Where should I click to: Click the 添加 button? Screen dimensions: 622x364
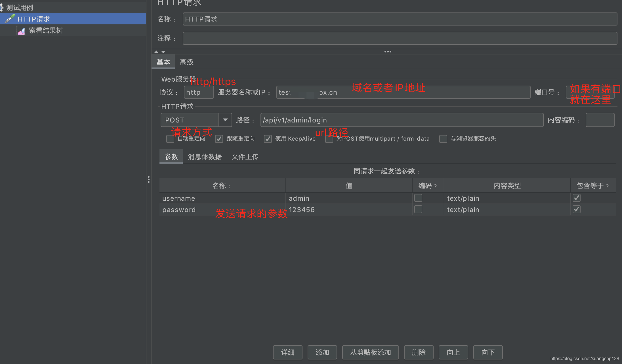[x=322, y=352]
